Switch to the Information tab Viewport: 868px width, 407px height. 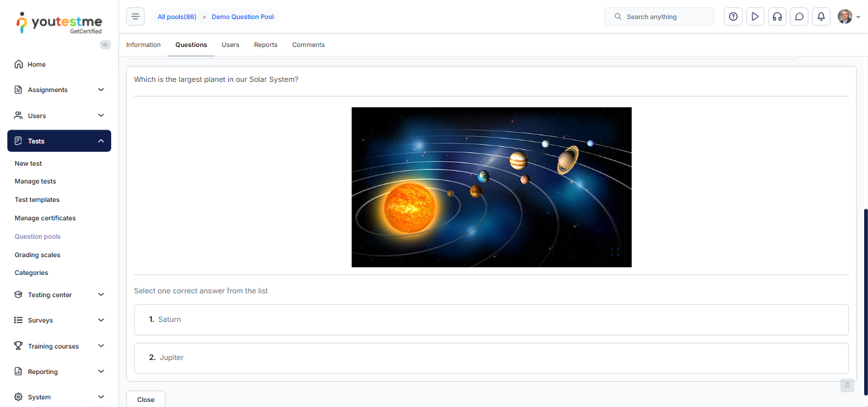click(144, 45)
